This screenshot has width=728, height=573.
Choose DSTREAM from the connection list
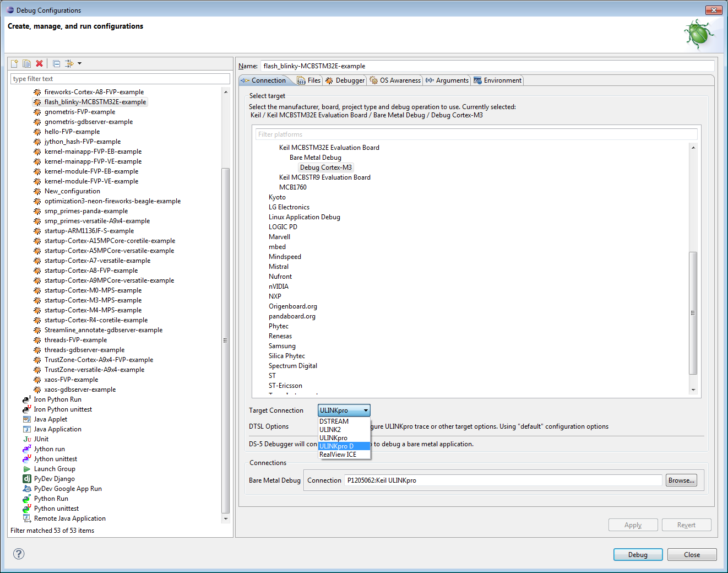[x=334, y=421]
